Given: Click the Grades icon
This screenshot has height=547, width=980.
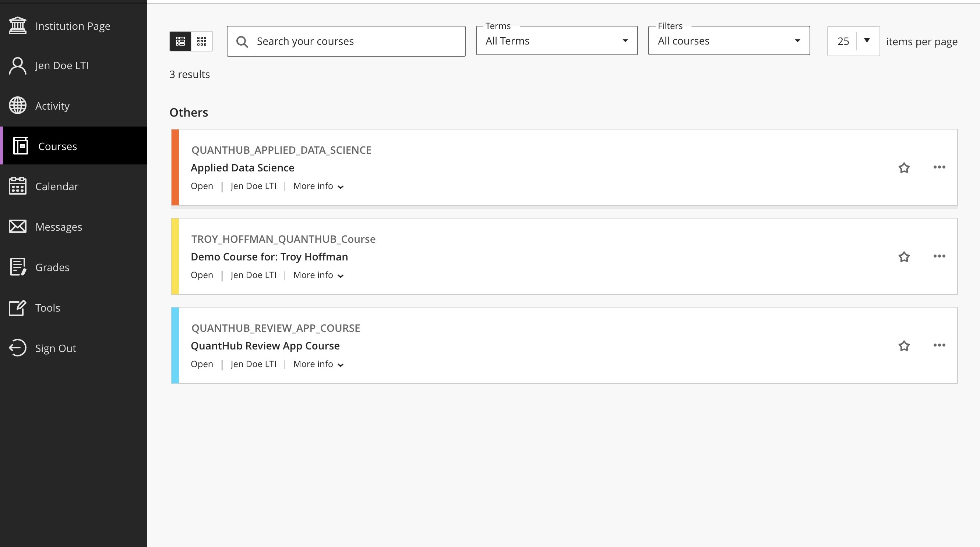Looking at the screenshot, I should click(18, 267).
